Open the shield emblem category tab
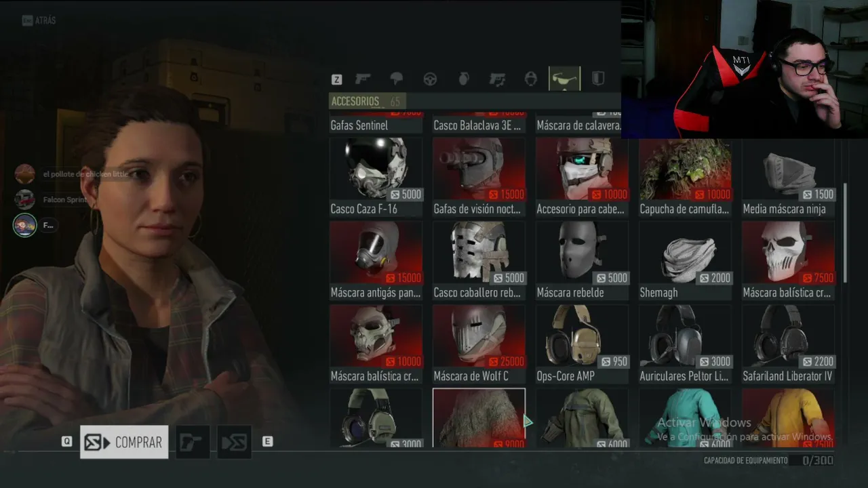This screenshot has height=488, width=868. coord(598,79)
